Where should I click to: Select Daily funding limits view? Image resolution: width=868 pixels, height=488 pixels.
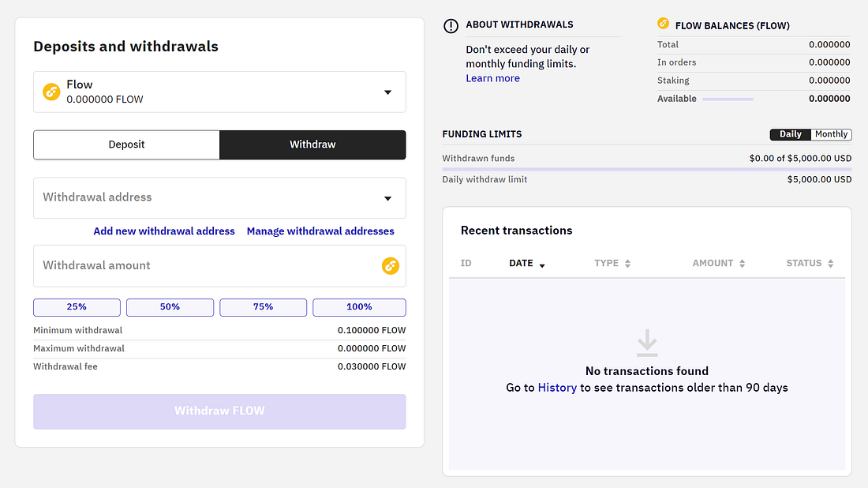point(790,134)
